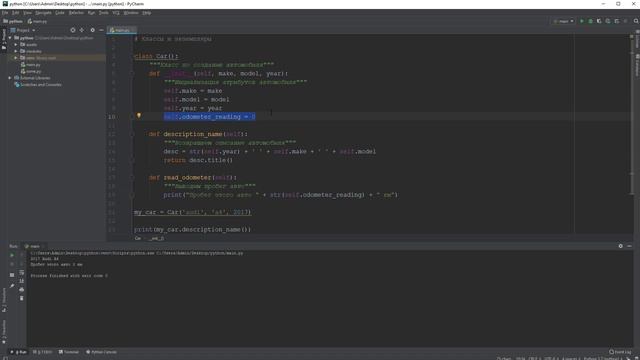Fold the read_odometer method

[132, 178]
